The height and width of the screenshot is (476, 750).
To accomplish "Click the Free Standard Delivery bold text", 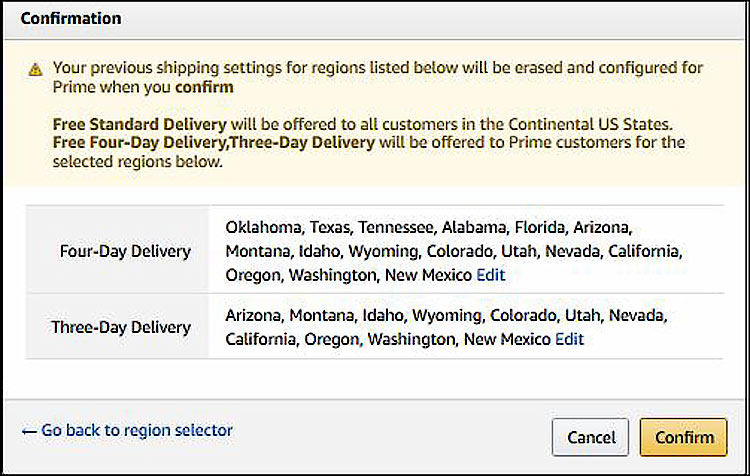I will tap(139, 124).
